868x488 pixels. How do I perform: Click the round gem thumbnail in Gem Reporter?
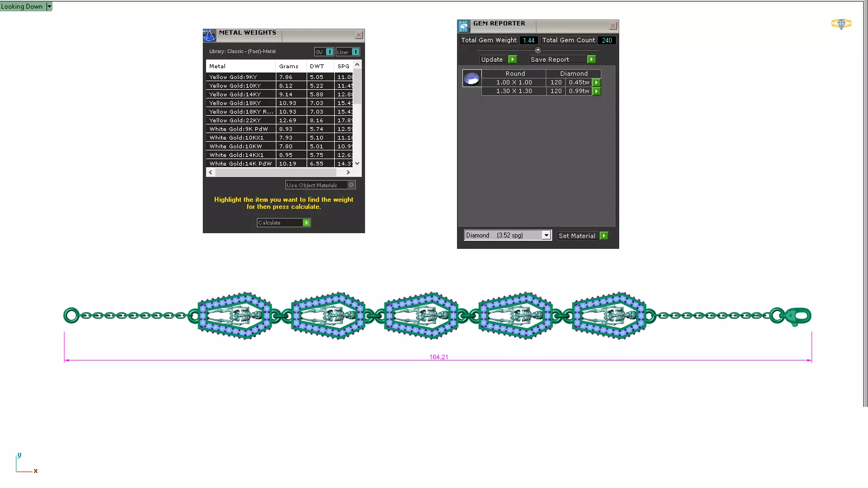[x=472, y=78]
